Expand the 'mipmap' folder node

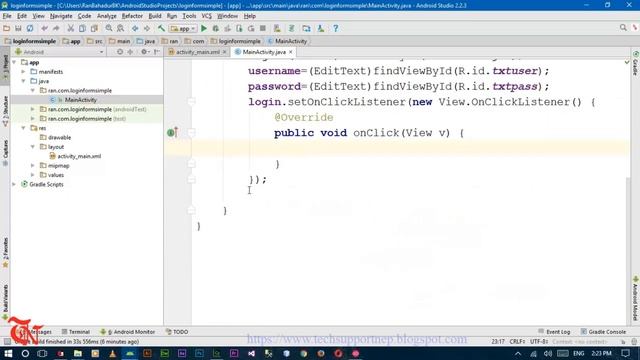pyautogui.click(x=33, y=165)
